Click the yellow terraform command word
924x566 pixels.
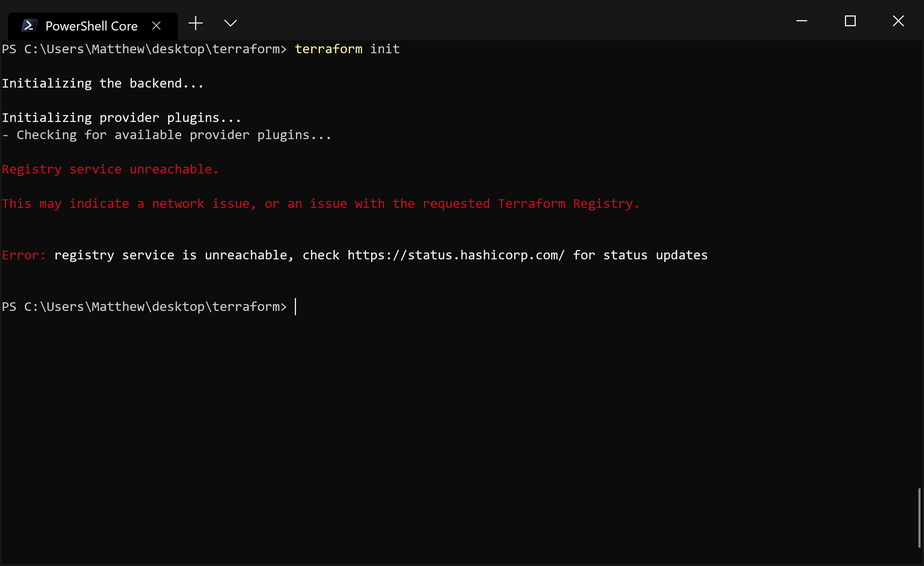329,49
